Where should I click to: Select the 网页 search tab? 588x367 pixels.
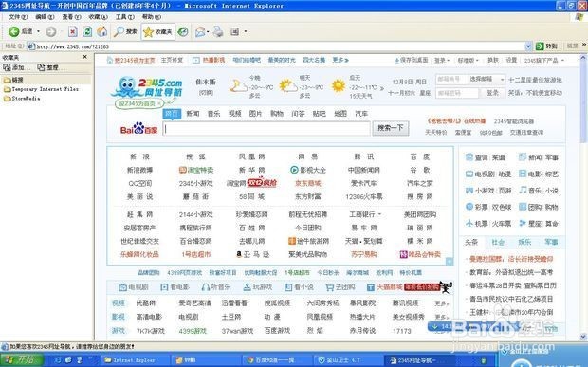pyautogui.click(x=172, y=114)
